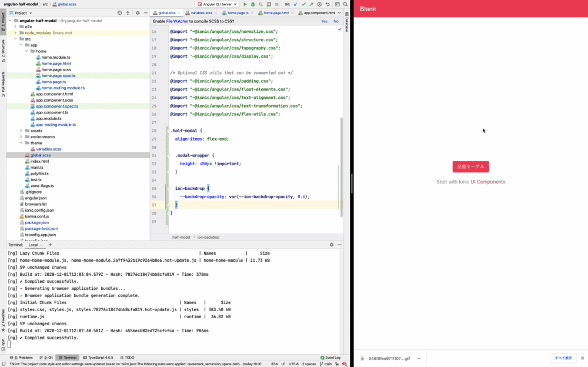Click the UTF-8 encoding status entry

[293, 363]
